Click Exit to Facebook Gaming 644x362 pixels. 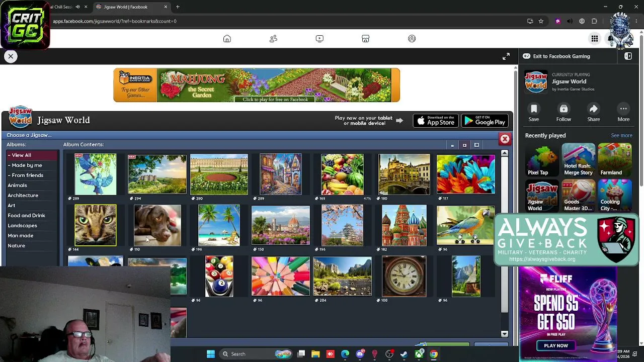point(556,56)
